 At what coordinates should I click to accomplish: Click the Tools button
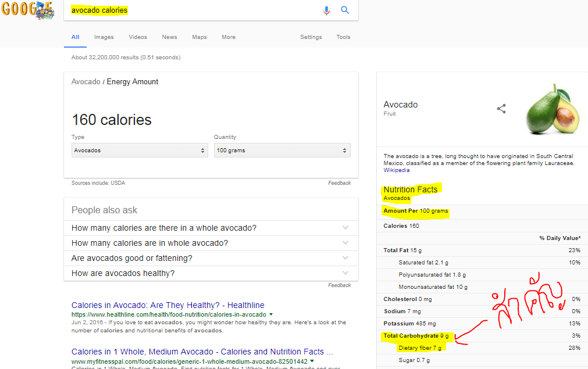tap(343, 37)
